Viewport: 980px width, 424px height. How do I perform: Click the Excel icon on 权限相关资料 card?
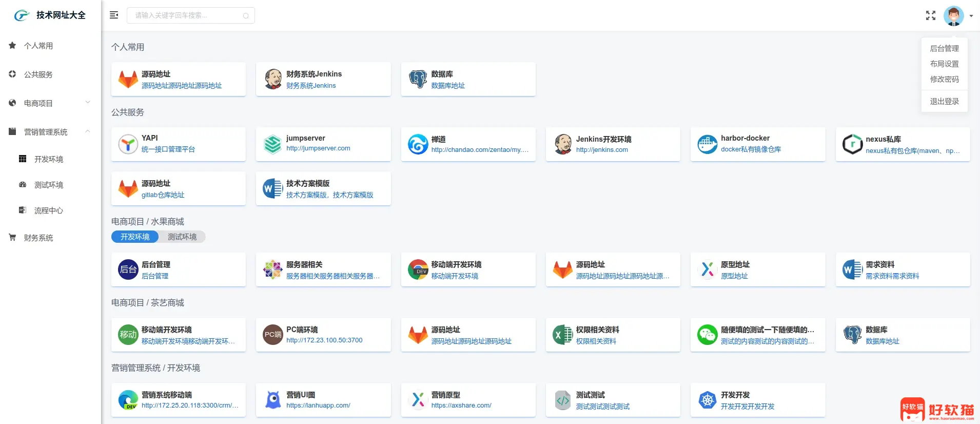(563, 335)
